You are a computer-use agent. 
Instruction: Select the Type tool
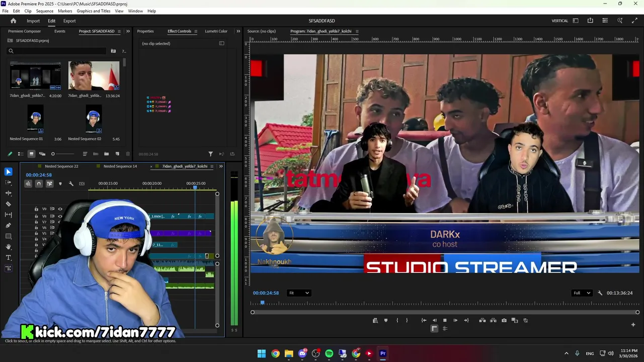(9, 257)
